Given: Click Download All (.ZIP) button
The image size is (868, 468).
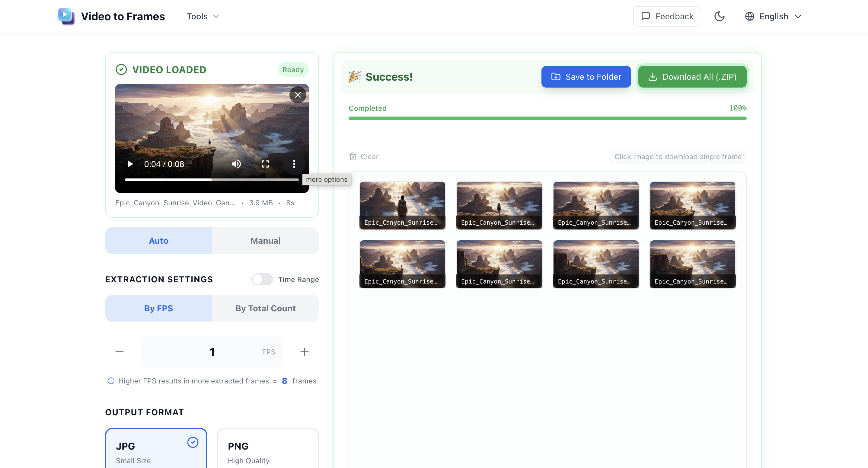Looking at the screenshot, I should 692,77.
